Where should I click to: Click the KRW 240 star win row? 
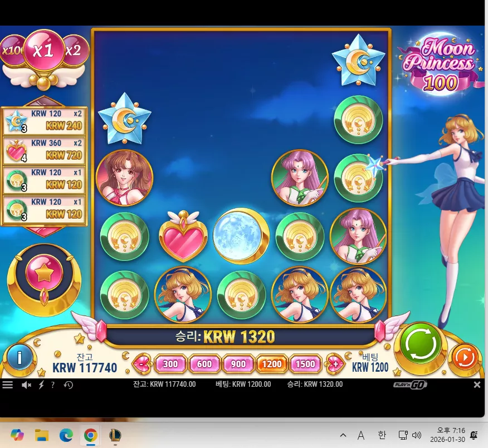[44, 121]
